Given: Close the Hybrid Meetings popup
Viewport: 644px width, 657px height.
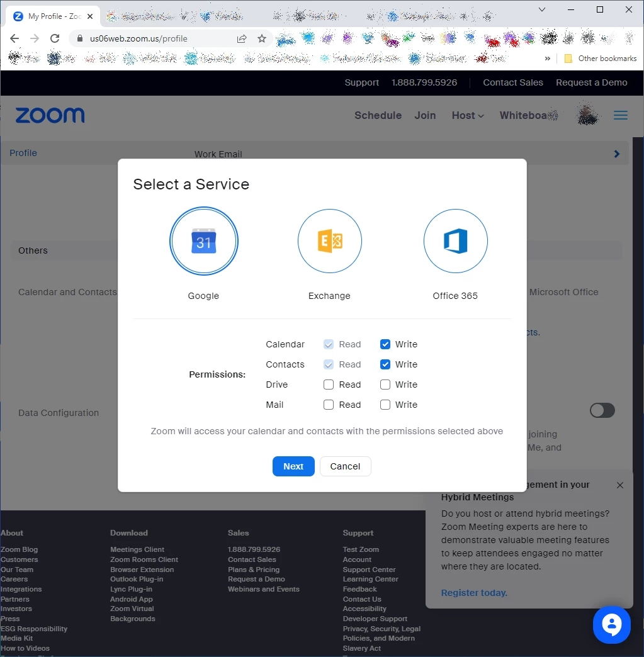Looking at the screenshot, I should point(620,485).
